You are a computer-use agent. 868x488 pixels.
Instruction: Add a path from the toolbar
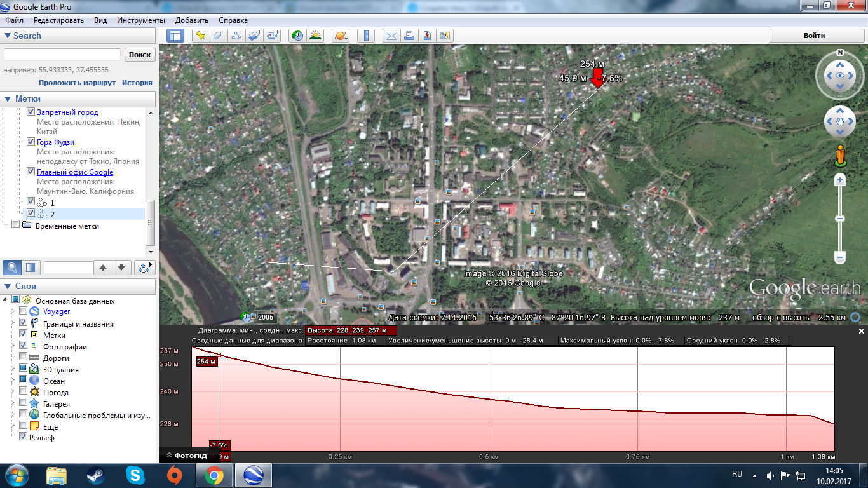237,36
